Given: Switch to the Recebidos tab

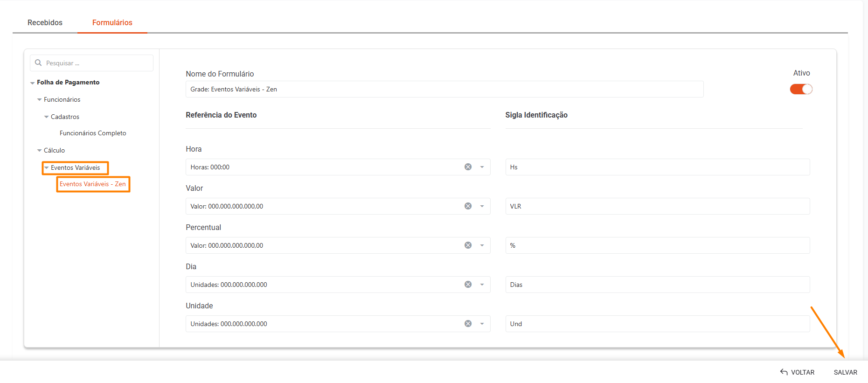Looking at the screenshot, I should (x=45, y=22).
